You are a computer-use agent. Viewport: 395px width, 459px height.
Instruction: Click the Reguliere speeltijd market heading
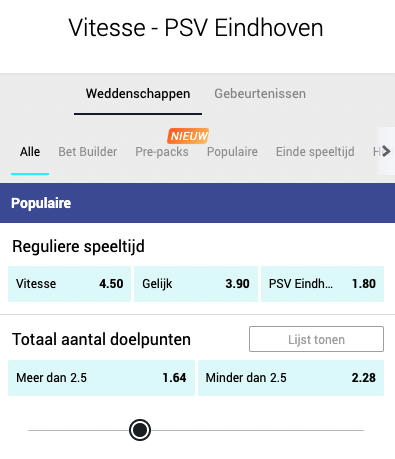click(78, 247)
